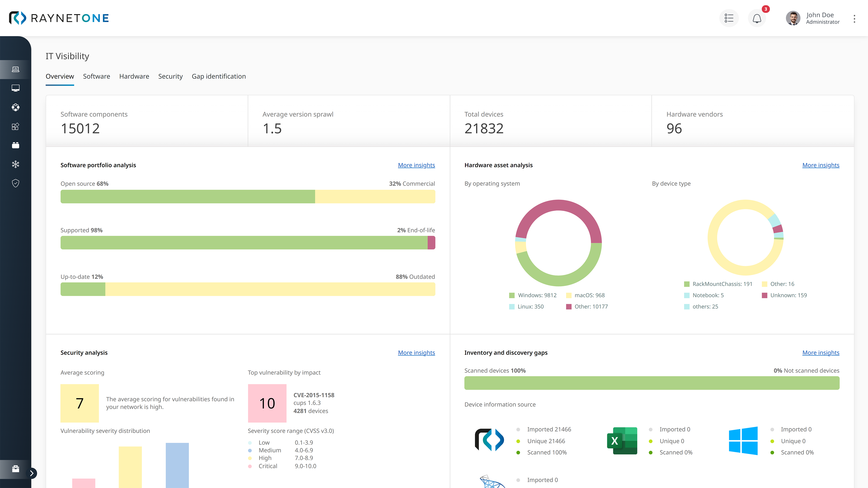
Task: Open the network hub sidebar icon
Action: (16, 164)
